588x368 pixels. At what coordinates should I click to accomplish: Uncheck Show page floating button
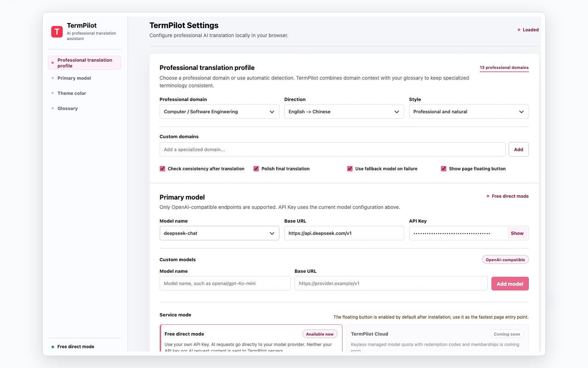[x=443, y=169]
